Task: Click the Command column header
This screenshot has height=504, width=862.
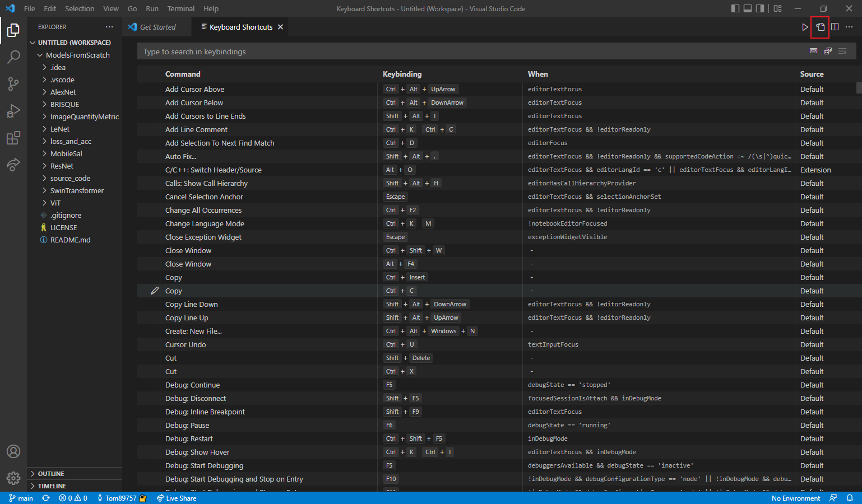Action: pyautogui.click(x=183, y=74)
